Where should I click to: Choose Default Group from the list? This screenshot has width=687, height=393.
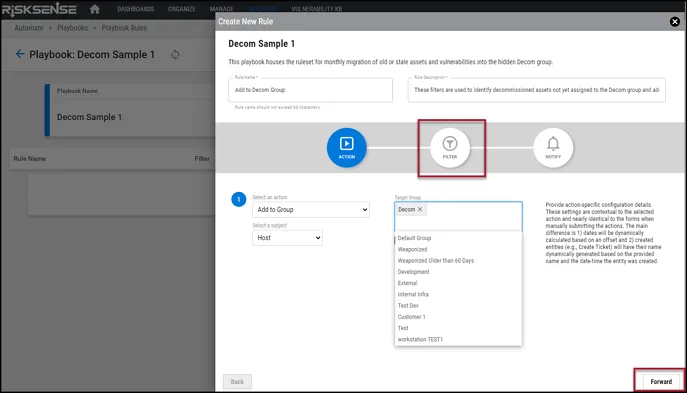[458, 238]
